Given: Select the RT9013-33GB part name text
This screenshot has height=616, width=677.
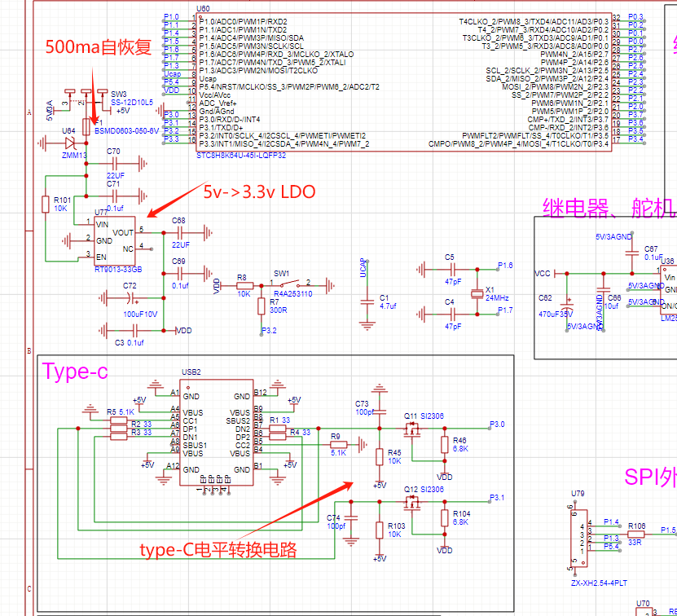Looking at the screenshot, I should (118, 270).
